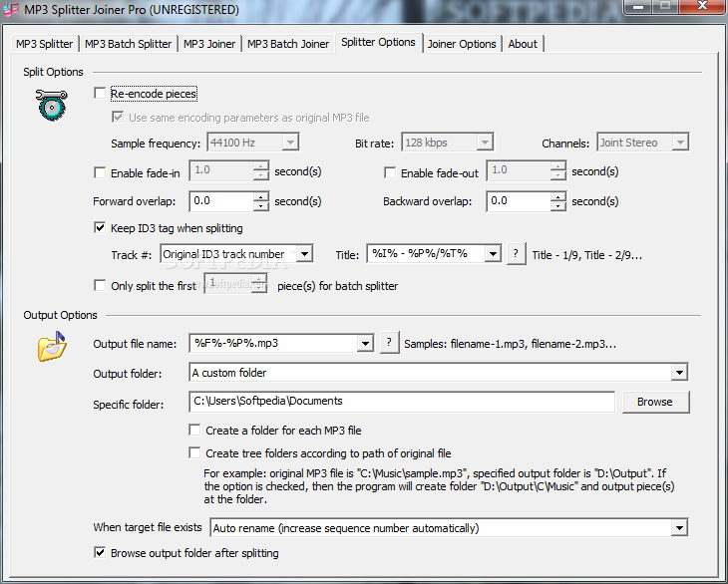Expand Output file name %F%-%P%.mp3 dropdown
The image size is (728, 584).
pyautogui.click(x=365, y=343)
